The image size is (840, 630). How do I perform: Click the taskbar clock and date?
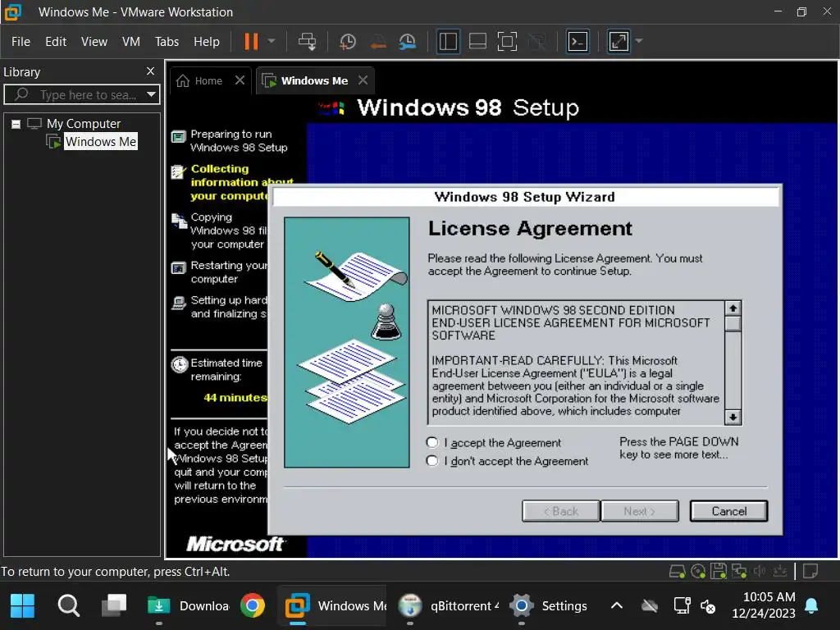coord(764,605)
